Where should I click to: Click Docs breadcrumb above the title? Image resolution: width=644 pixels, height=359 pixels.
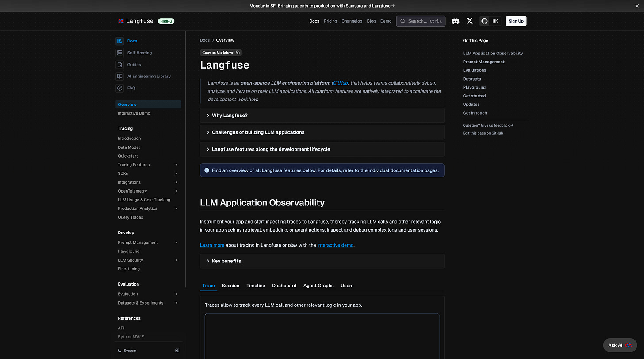(x=205, y=40)
